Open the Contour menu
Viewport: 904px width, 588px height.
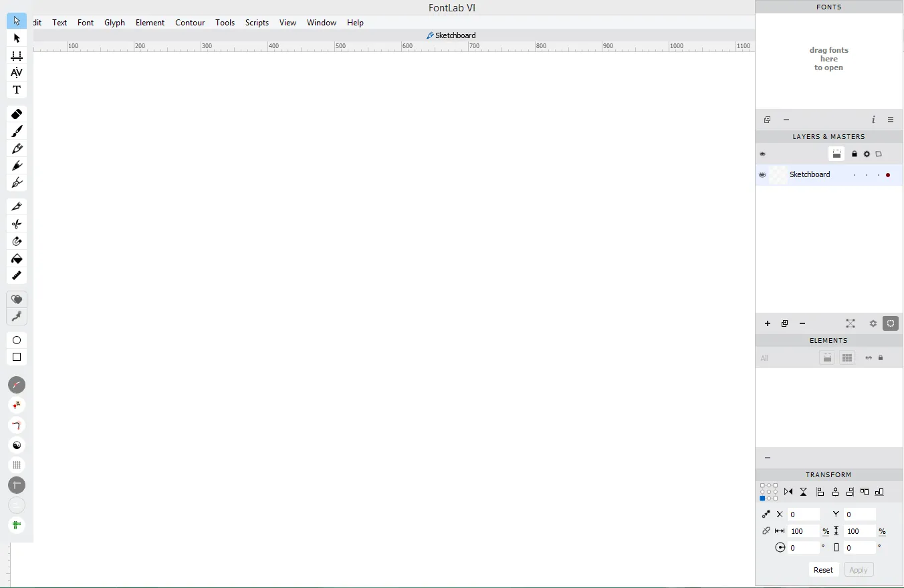coord(190,23)
